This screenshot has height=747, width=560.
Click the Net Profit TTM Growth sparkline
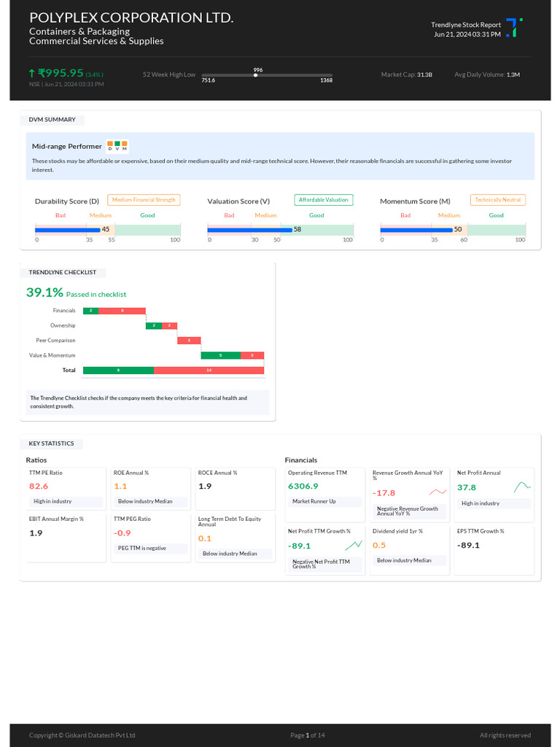pyautogui.click(x=354, y=545)
